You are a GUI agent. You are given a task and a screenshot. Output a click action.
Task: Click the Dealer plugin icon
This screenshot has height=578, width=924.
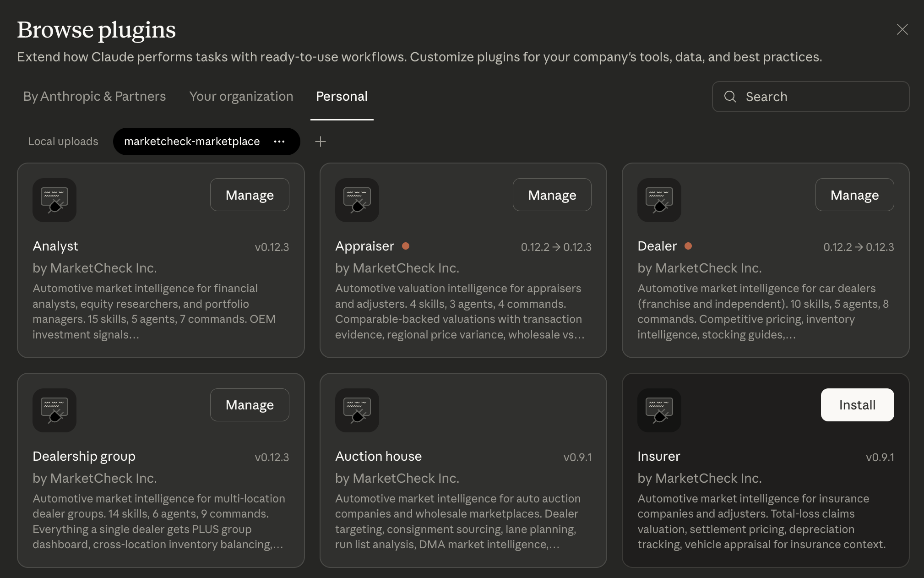coord(659,200)
